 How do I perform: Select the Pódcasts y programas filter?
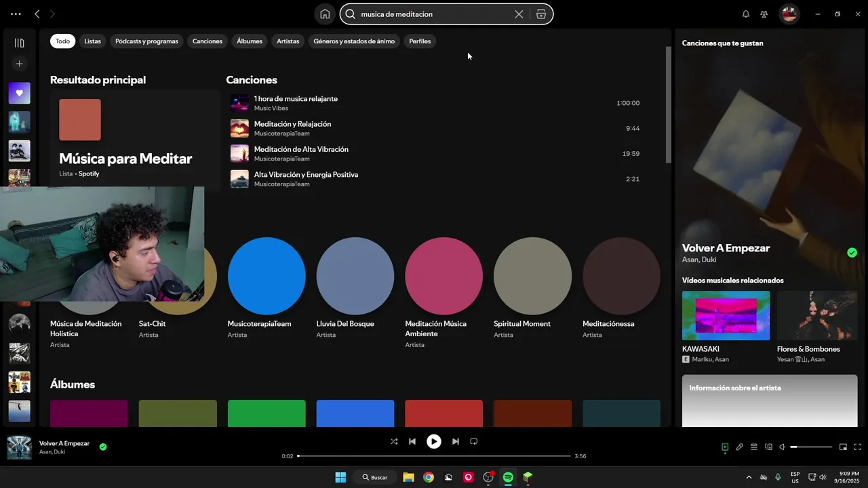click(146, 41)
